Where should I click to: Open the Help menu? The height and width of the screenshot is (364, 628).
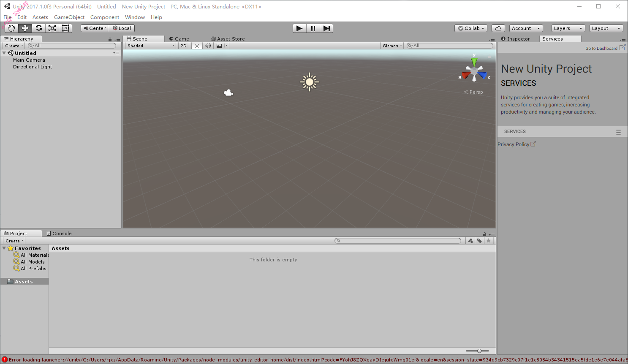click(156, 17)
